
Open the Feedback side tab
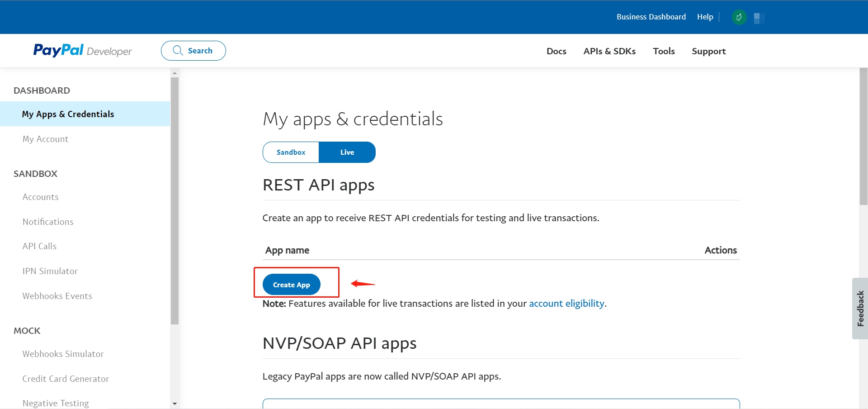(860, 308)
